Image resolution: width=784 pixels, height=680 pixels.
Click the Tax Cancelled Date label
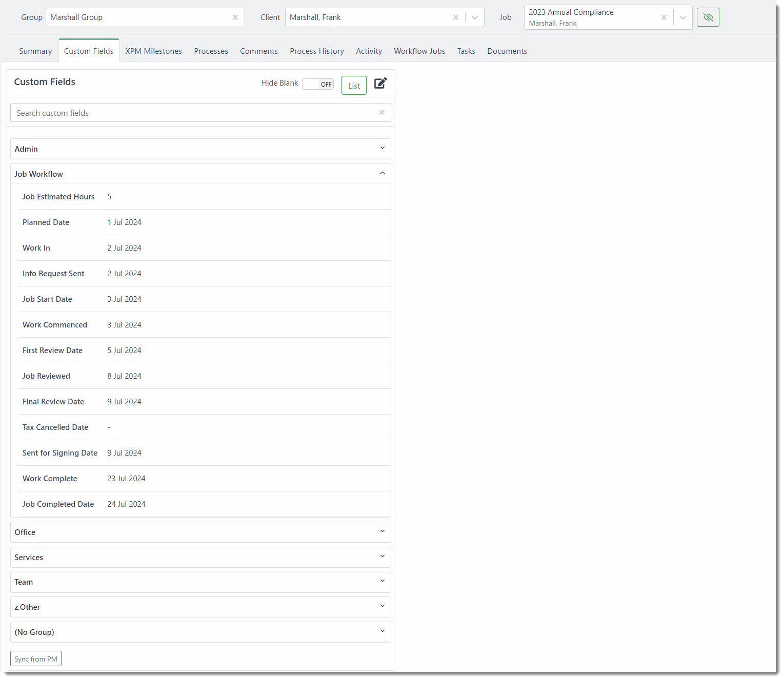[55, 427]
